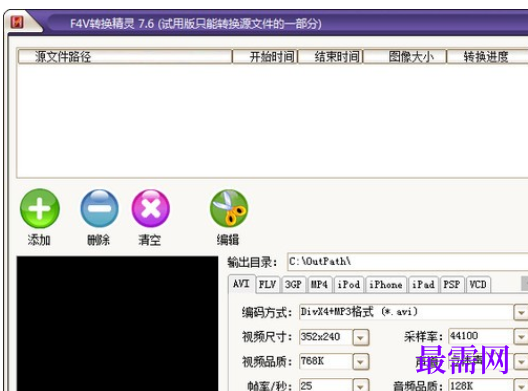This screenshot has height=391, width=528.
Task: Open the 视频尺寸 352x240 dropdown
Action: (361, 337)
